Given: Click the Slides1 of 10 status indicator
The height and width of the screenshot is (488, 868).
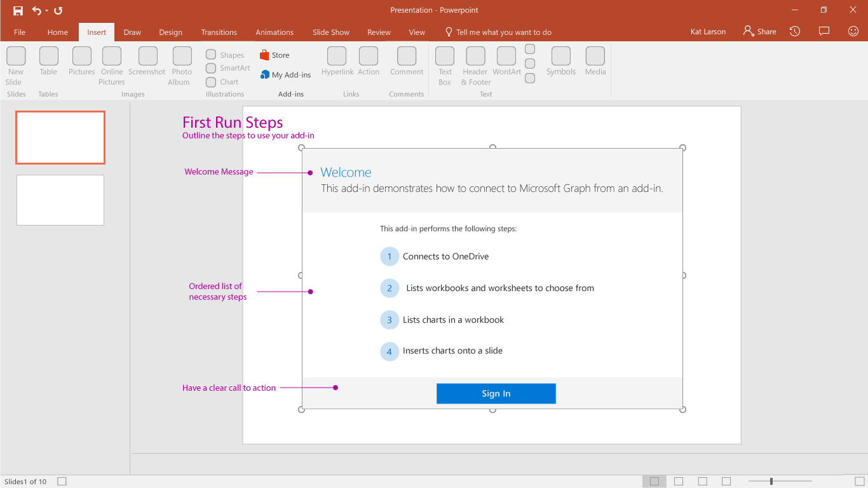Looking at the screenshot, I should [x=25, y=482].
